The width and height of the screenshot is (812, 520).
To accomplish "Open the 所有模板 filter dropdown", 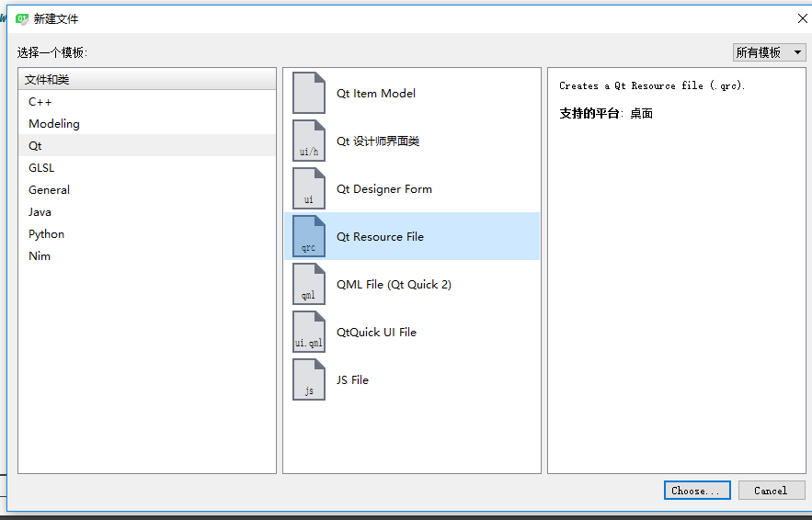I will 769,52.
